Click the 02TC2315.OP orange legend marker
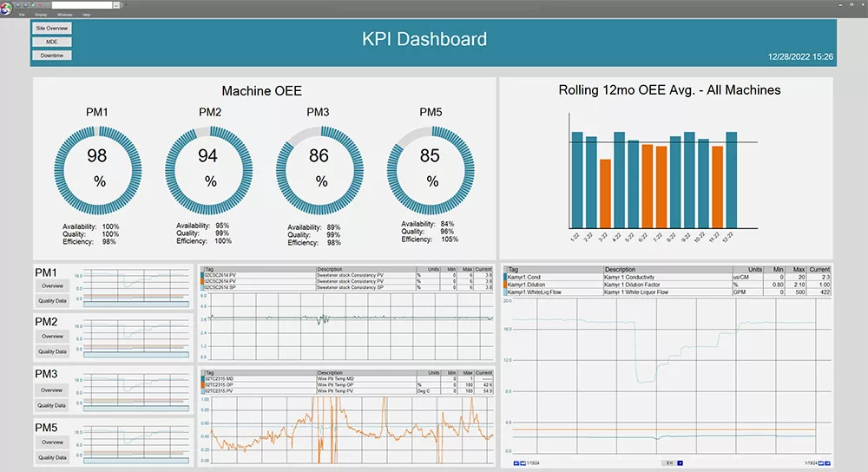Screen dimensions: 868x472 [203, 385]
